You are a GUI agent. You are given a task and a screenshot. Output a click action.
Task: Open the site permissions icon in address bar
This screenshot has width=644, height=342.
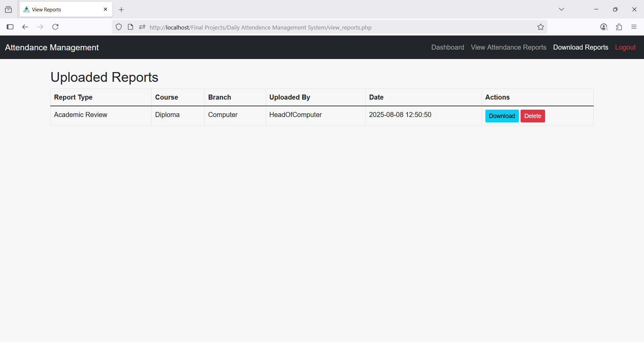pyautogui.click(x=142, y=27)
